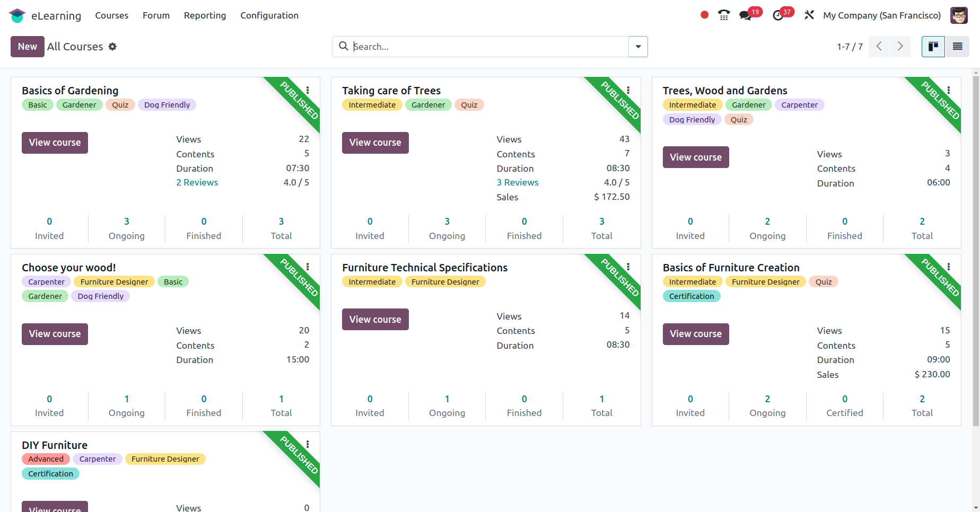This screenshot has width=980, height=512.
Task: Click the Taking care of Trees card title
Action: coord(391,91)
